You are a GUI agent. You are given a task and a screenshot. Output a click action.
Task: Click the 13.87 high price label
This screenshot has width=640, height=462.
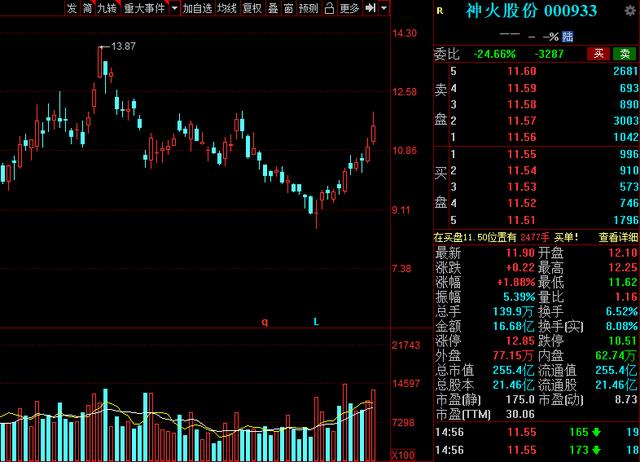(123, 47)
